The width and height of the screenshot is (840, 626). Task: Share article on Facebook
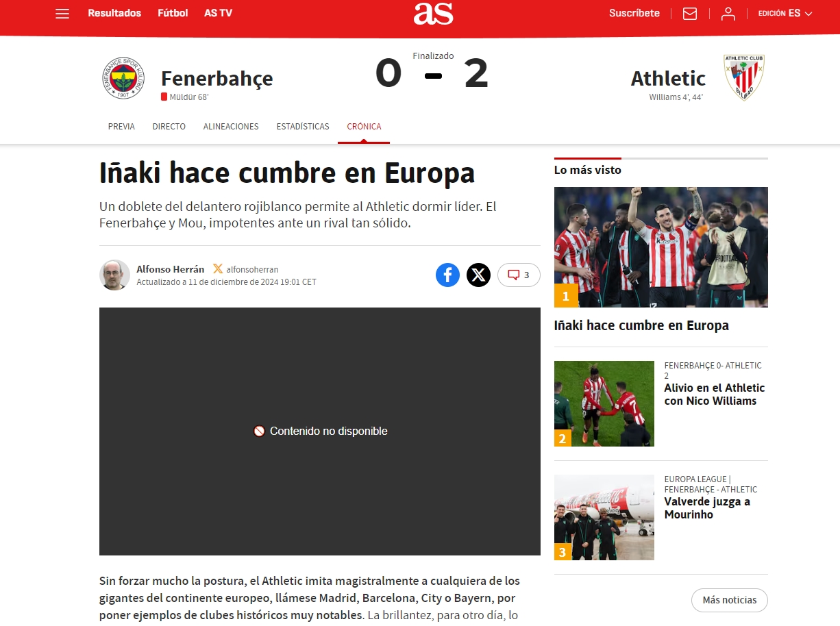point(447,275)
